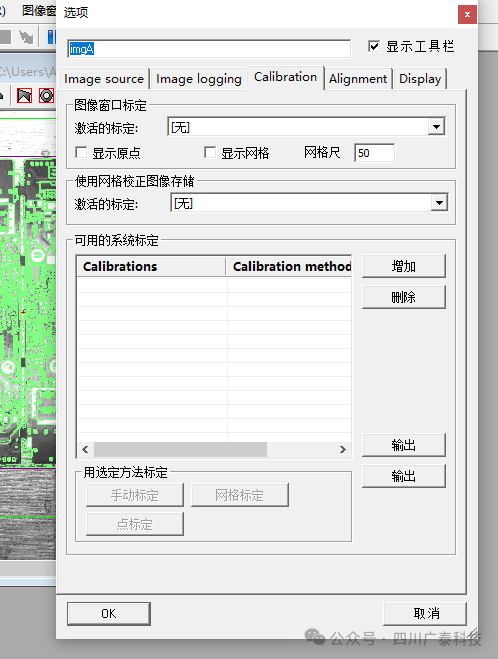Click the 网格尺 input field showing 50
This screenshot has height=659, width=498.
374,153
